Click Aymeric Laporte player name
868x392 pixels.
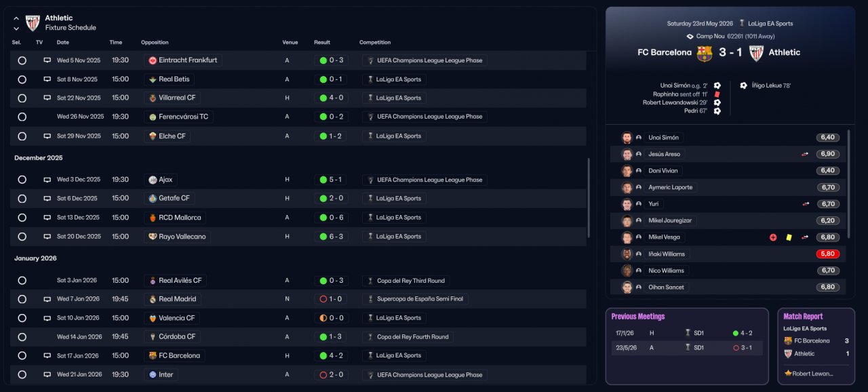pos(671,187)
